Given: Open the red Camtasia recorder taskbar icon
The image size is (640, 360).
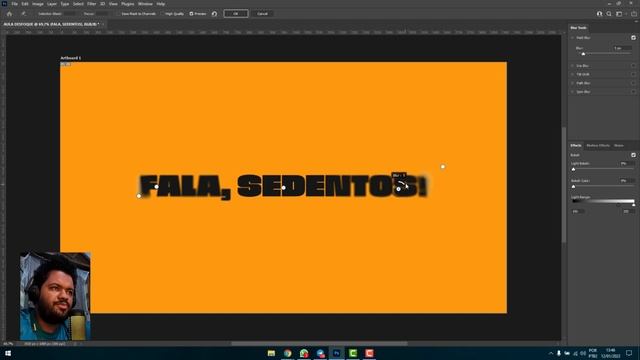Looking at the screenshot, I should point(369,353).
